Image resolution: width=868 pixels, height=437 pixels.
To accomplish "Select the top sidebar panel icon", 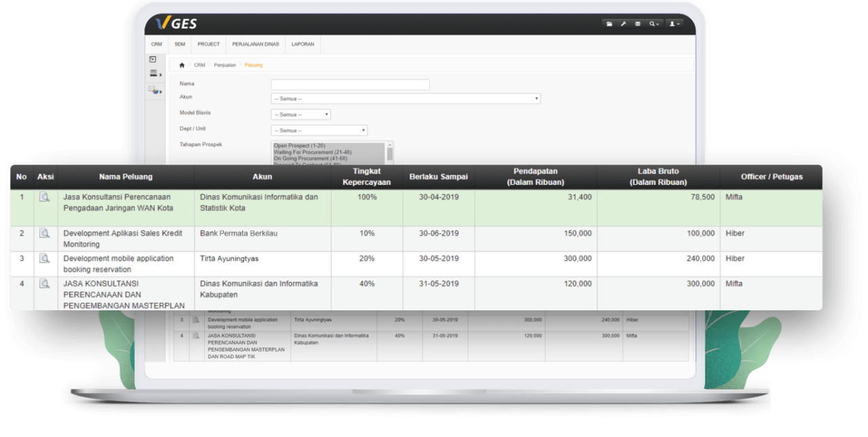I will coord(153,60).
